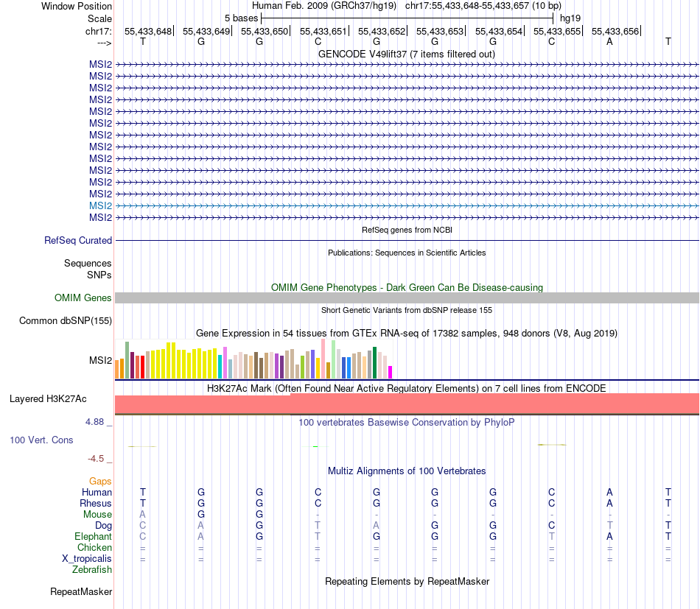The image size is (700, 609).
Task: Click the 4.88 PhyloP upper scale value
Action: point(94,422)
